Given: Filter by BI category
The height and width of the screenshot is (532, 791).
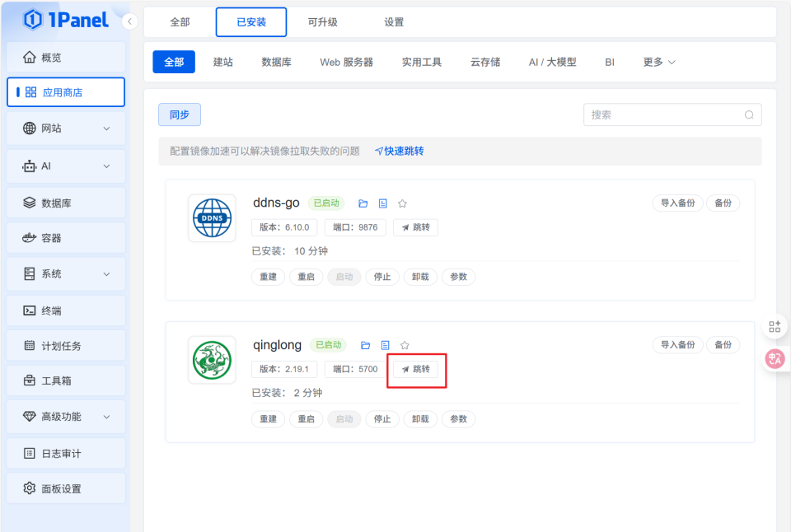Looking at the screenshot, I should [610, 62].
